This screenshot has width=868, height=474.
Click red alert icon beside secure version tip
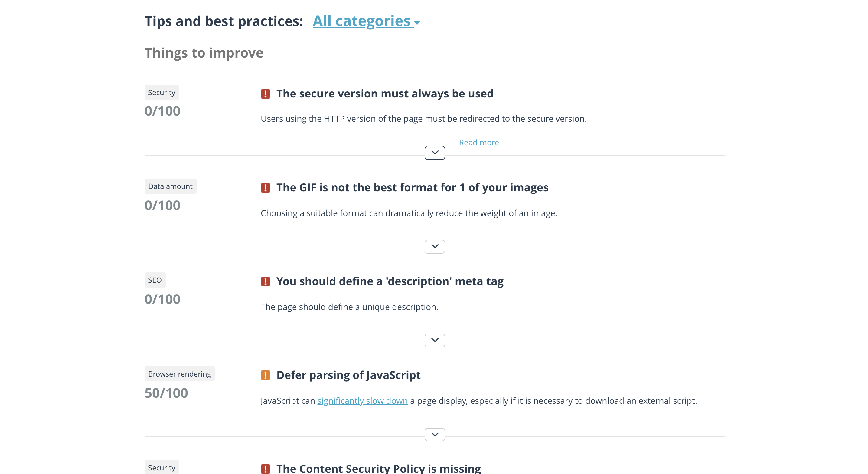[265, 94]
